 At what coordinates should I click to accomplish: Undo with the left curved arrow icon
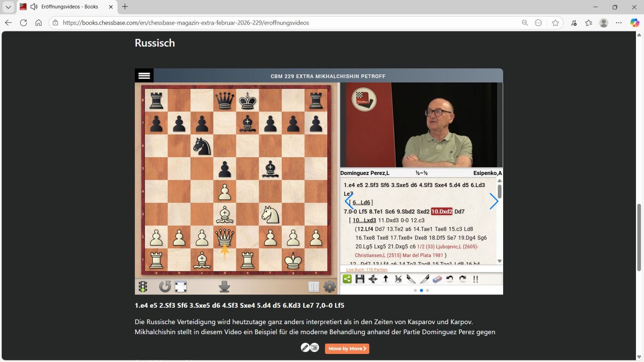[x=450, y=279]
